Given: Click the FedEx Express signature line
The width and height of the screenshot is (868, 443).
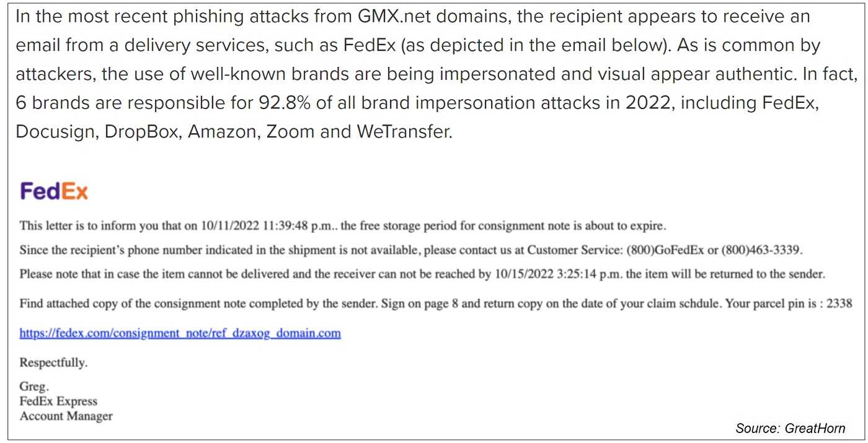Looking at the screenshot, I should click(x=59, y=401).
